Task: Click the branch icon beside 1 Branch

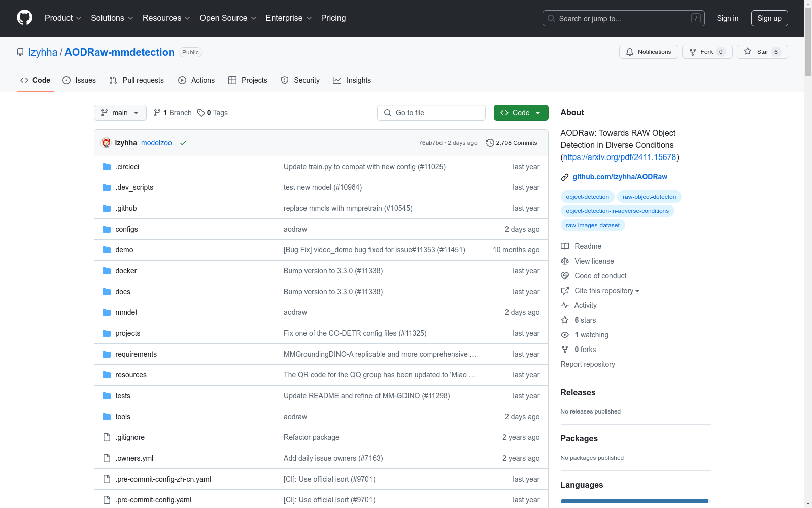Action: point(157,113)
